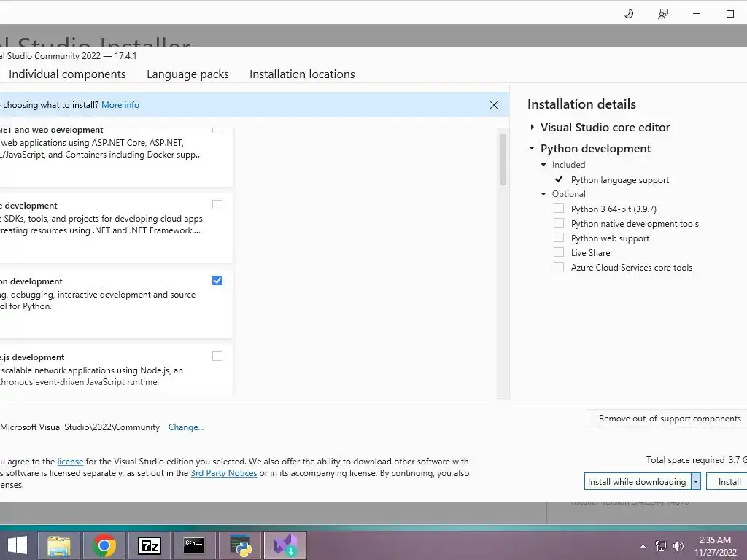Enable Python native development tools

(x=559, y=223)
